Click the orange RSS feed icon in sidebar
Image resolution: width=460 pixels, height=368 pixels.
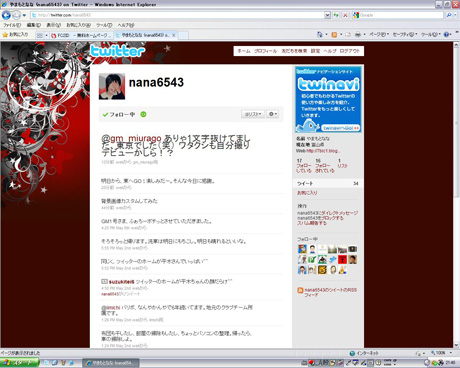(300, 290)
